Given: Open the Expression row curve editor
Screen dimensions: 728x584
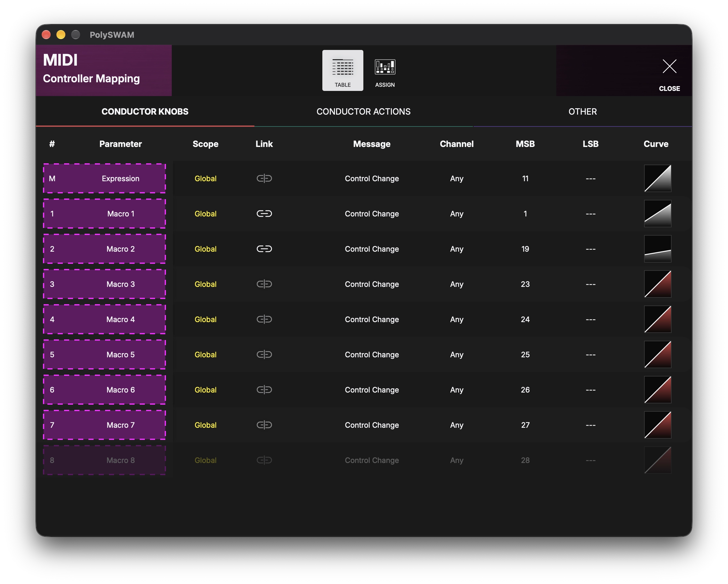Looking at the screenshot, I should [x=657, y=178].
